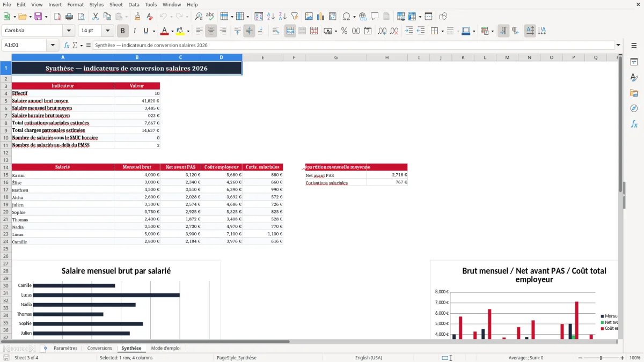Toggle AutoFilter funnel icon
The width and height of the screenshot is (644, 362).
tap(294, 17)
